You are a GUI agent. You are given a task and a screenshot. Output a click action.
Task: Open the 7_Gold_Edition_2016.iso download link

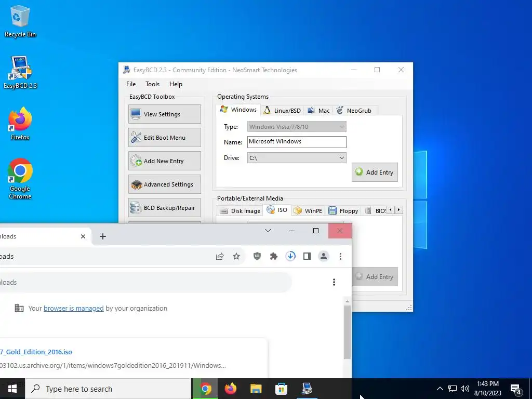pyautogui.click(x=36, y=352)
